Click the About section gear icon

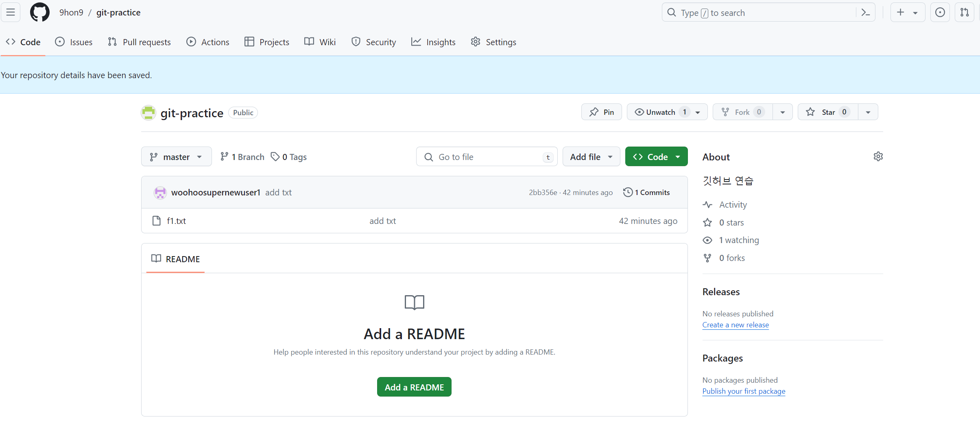878,156
